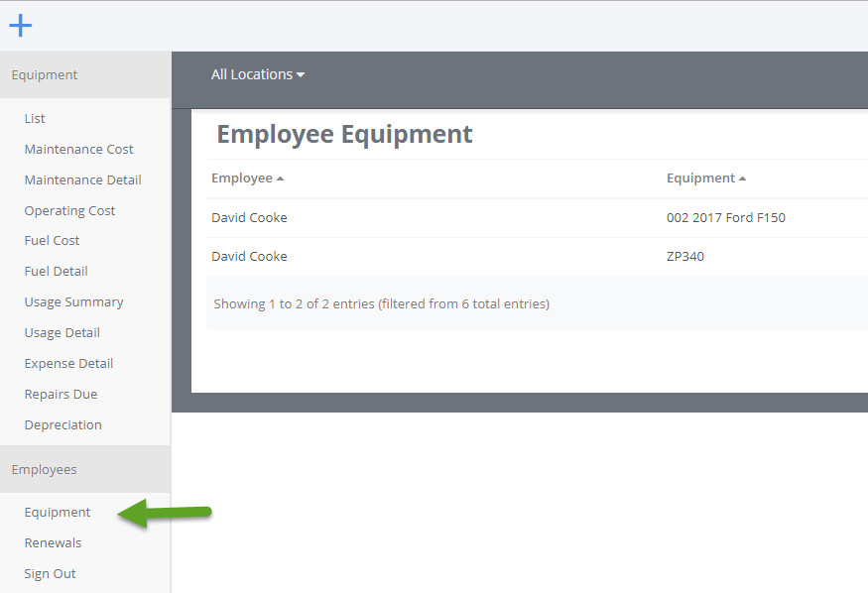Open the Fuel Detail report
Viewport: 868px width, 593px height.
coord(56,271)
